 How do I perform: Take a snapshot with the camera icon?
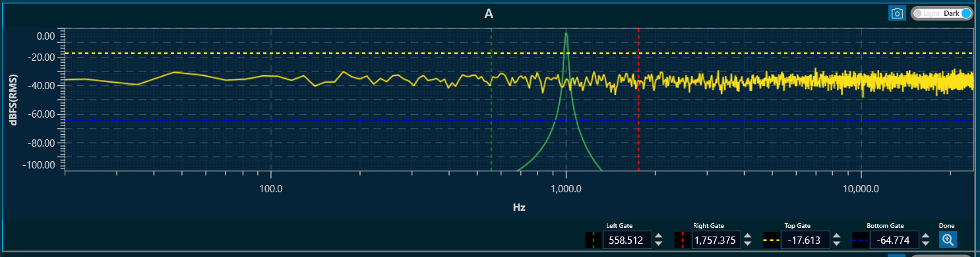[x=896, y=13]
